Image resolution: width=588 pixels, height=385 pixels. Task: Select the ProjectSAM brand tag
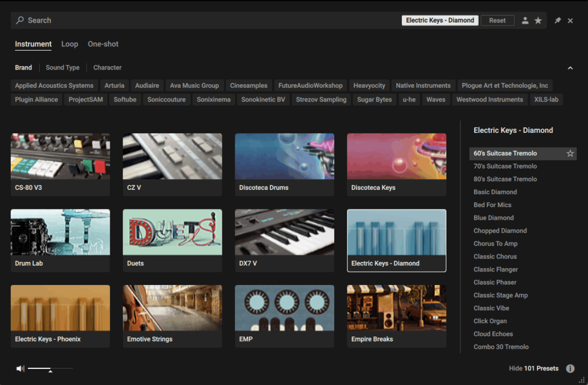[87, 100]
